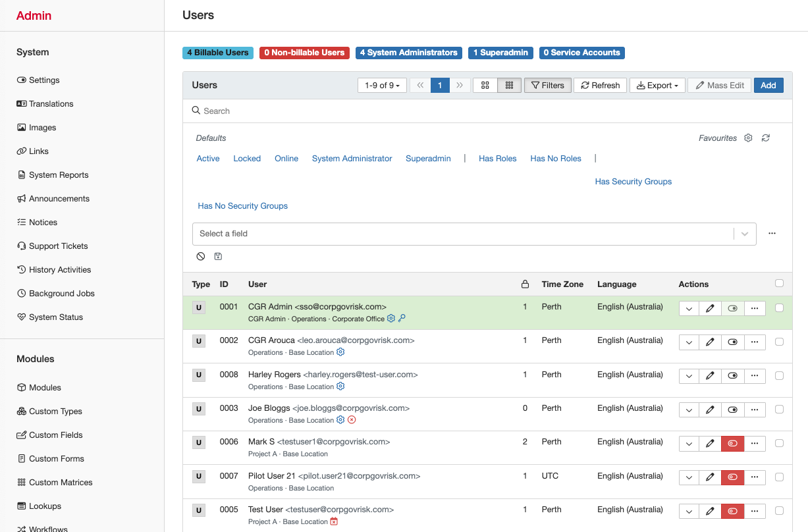Image resolution: width=808 pixels, height=532 pixels.
Task: Click the Favourites refresh icon
Action: [765, 138]
